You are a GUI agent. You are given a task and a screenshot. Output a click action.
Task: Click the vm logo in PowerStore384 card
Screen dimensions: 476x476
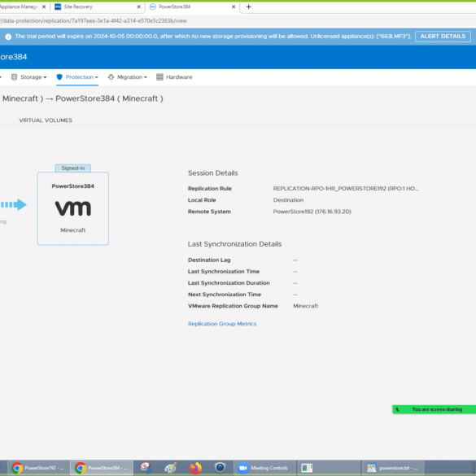[x=73, y=208]
